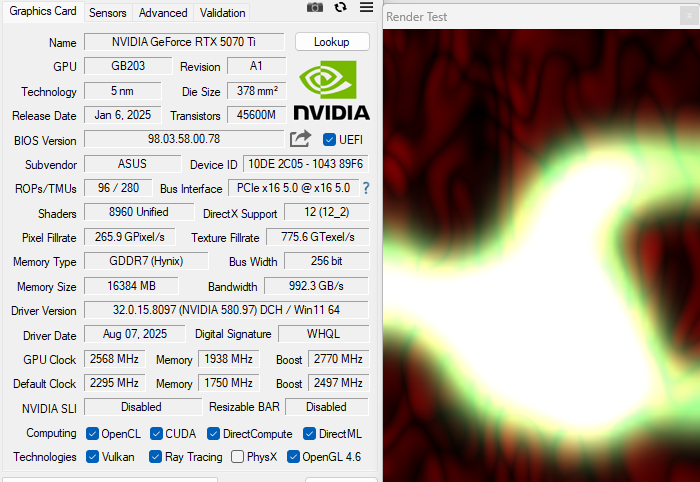Toggle the Ray Tracing checkbox

pyautogui.click(x=155, y=457)
